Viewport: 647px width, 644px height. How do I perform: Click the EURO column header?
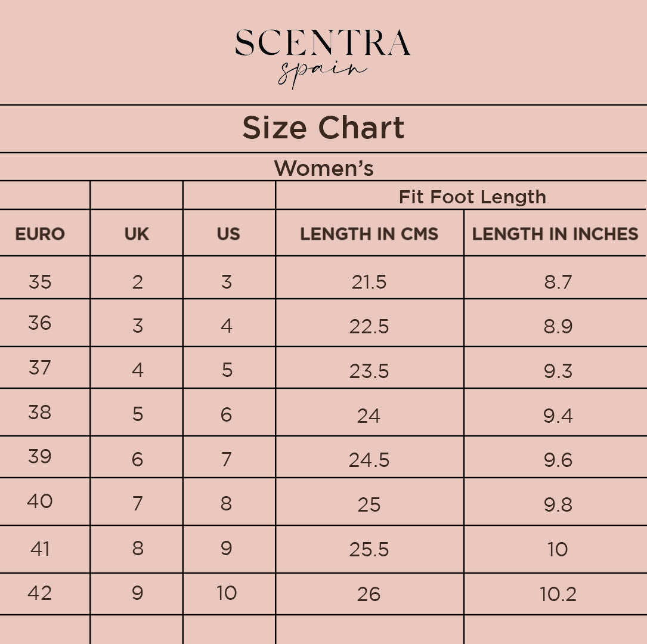40,234
